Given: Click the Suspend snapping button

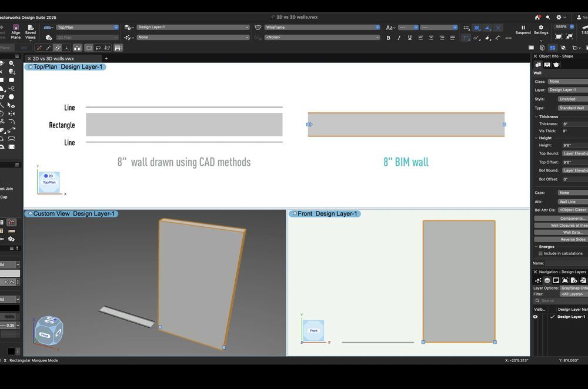Looking at the screenshot, I should coord(523,29).
